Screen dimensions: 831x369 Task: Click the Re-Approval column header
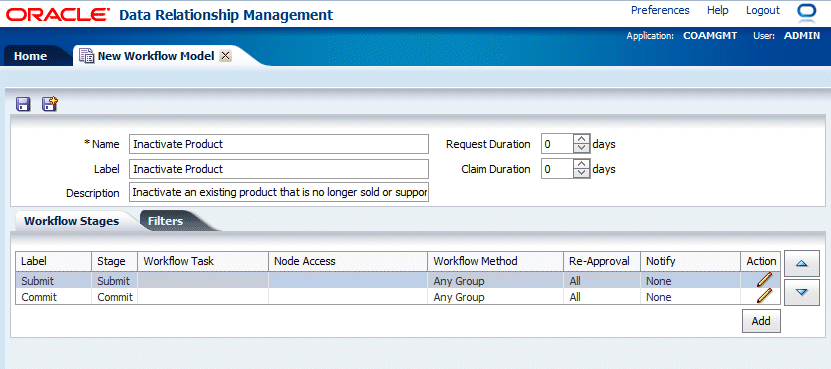pyautogui.click(x=602, y=261)
